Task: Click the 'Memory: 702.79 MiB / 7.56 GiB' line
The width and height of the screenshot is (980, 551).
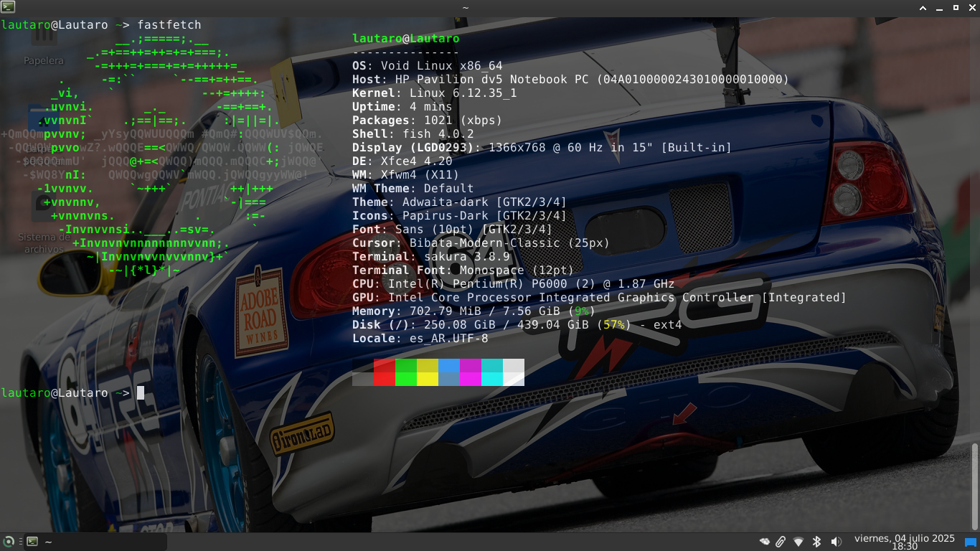Action: click(473, 311)
